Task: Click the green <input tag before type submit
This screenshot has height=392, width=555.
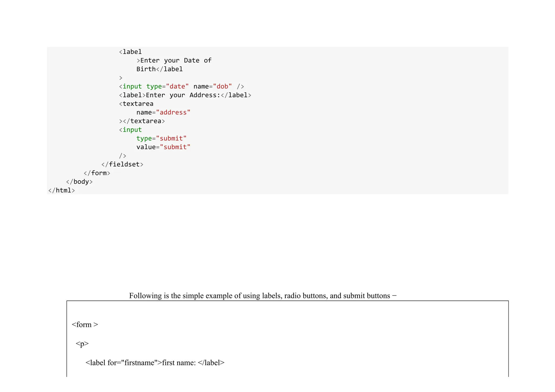Action: click(x=130, y=130)
